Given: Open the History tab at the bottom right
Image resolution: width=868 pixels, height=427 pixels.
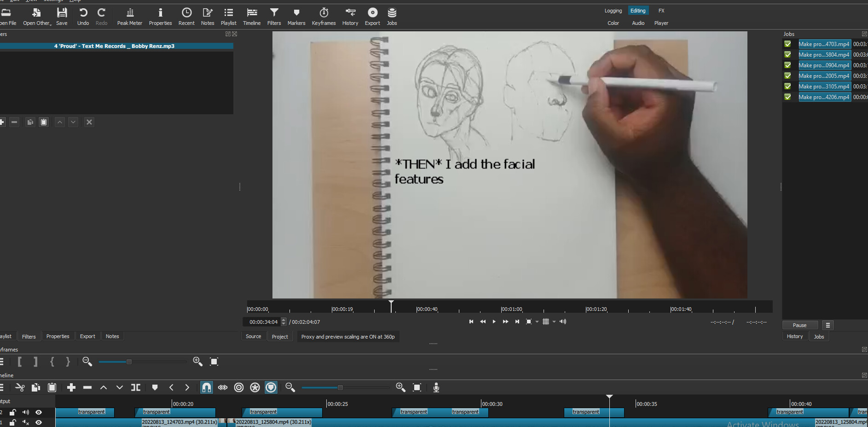Looking at the screenshot, I should [795, 337].
